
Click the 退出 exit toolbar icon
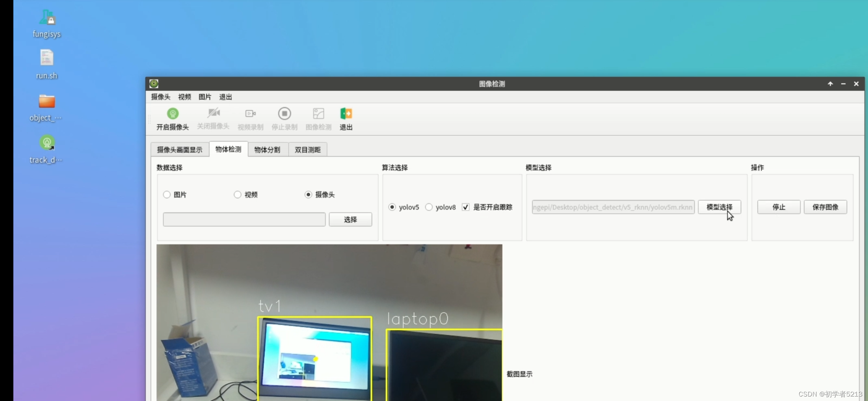point(346,114)
